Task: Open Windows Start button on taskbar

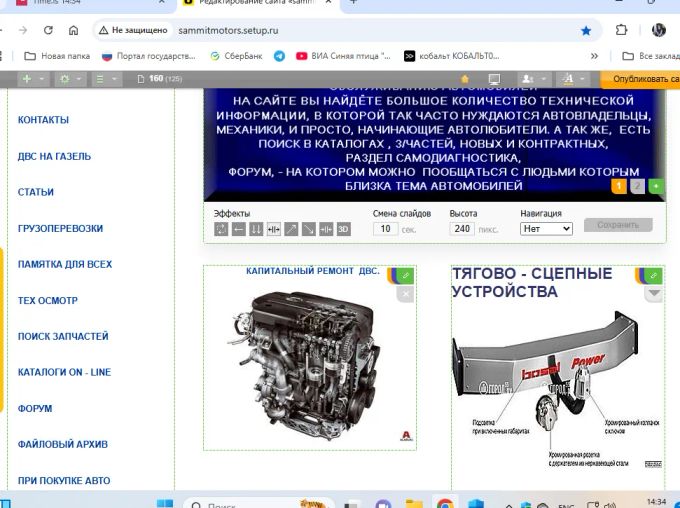Action: point(165,503)
